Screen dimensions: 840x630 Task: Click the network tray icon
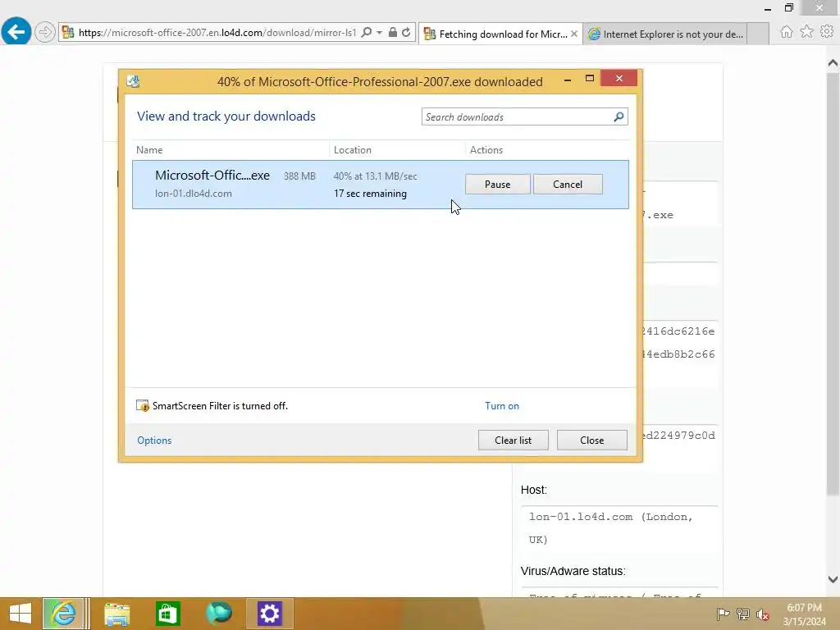pyautogui.click(x=743, y=614)
